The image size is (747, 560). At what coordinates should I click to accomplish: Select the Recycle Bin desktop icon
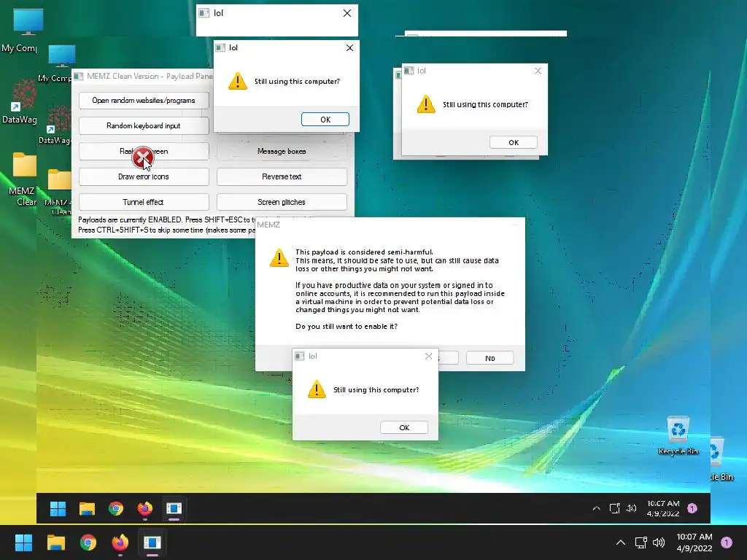[678, 436]
